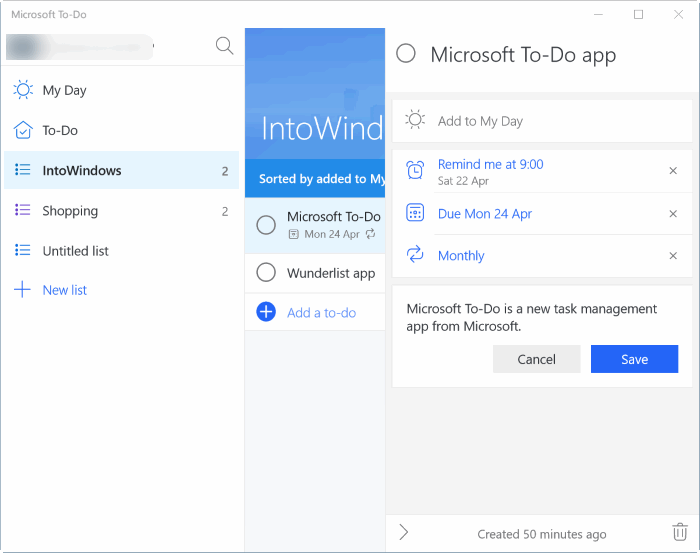
Task: Remove the Mon 24 Apr due date with its X
Action: pos(673,214)
